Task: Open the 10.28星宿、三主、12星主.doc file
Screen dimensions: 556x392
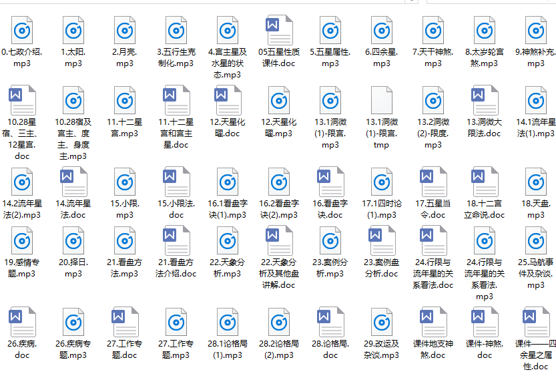Action: coord(23,101)
